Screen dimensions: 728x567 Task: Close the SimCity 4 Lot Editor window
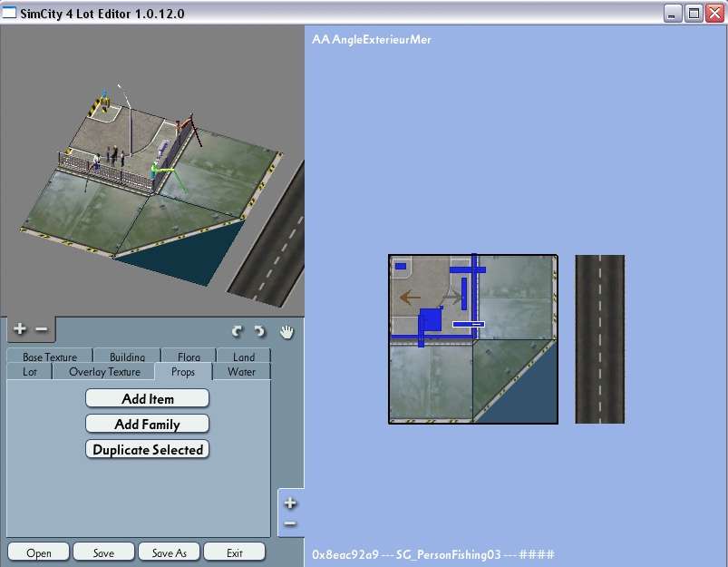click(715, 13)
